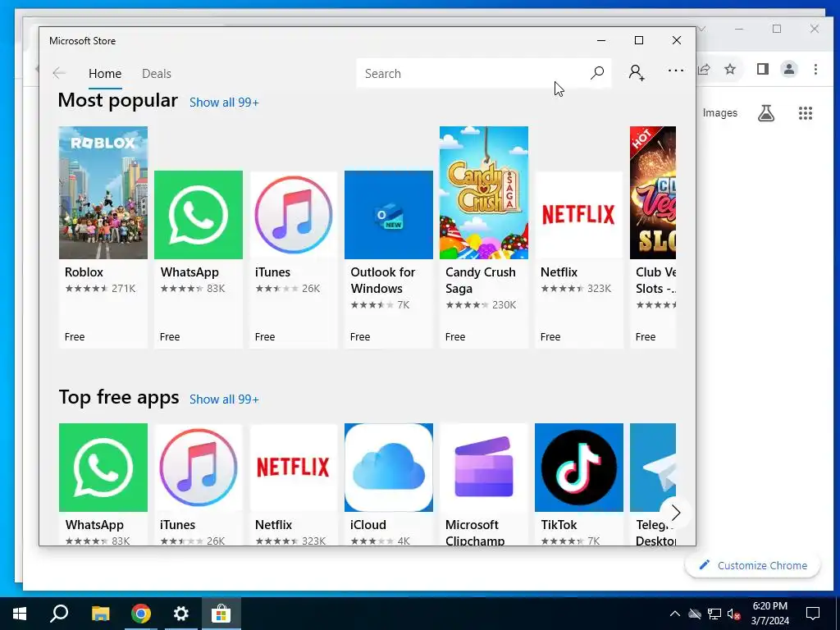840x630 pixels.
Task: Open the WhatsApp icon in Most popular
Action: 199,215
